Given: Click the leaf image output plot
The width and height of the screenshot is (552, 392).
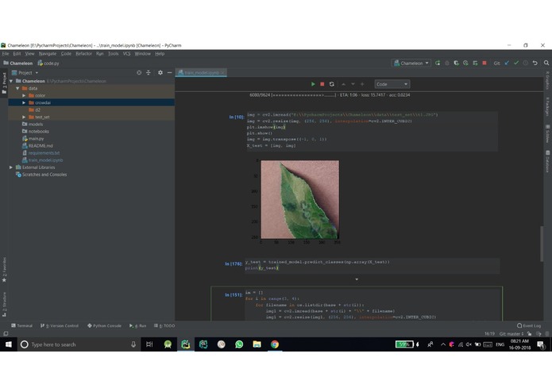Looking at the screenshot, I should [300, 200].
